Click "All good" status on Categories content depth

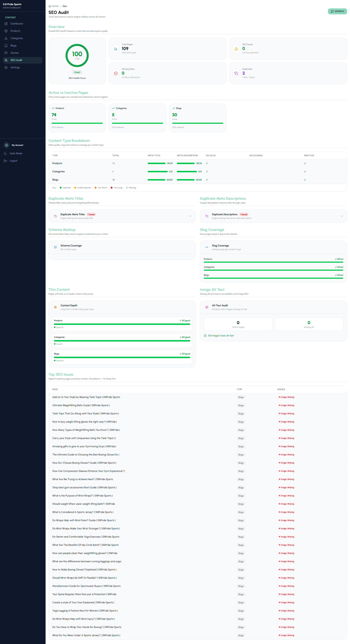coord(185,337)
